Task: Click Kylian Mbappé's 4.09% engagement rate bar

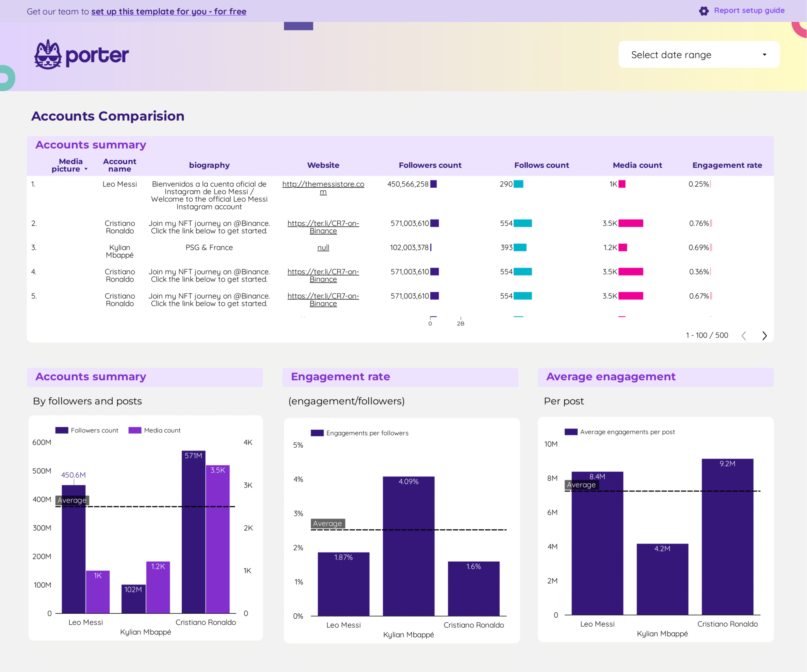Action: [x=408, y=544]
